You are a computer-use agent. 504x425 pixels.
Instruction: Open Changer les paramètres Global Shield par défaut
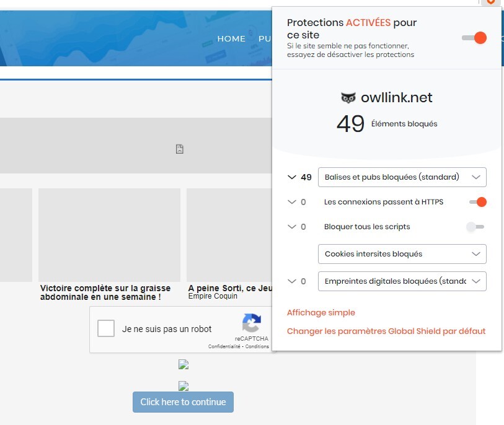click(x=386, y=331)
